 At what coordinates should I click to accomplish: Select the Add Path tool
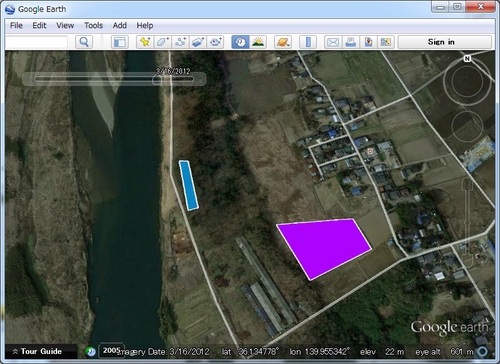[x=180, y=42]
